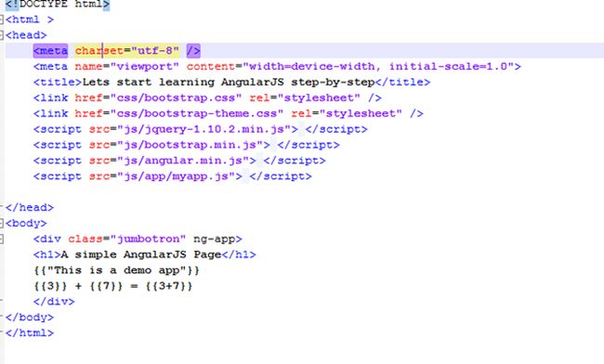
Task: Click the "viewport" name value
Action: click(x=145, y=67)
